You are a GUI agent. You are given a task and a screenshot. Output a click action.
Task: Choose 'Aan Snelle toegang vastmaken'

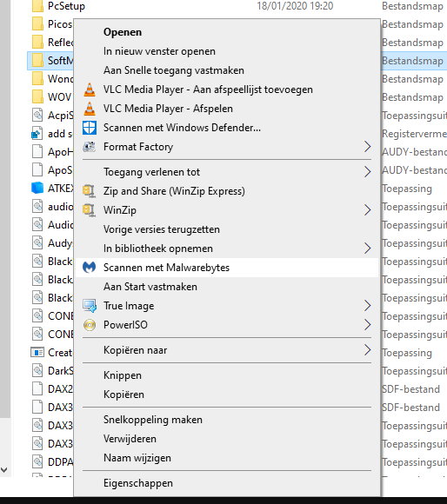tap(227, 70)
